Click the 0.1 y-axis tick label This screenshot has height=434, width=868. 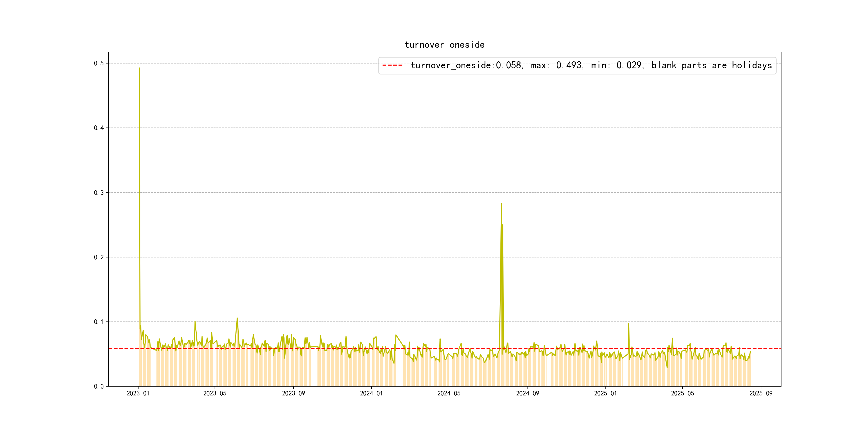click(99, 322)
